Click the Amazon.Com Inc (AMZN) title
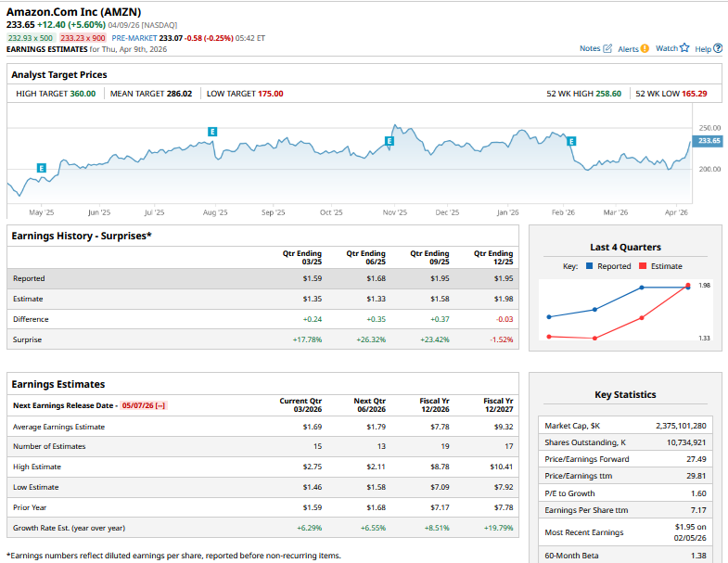 point(74,11)
